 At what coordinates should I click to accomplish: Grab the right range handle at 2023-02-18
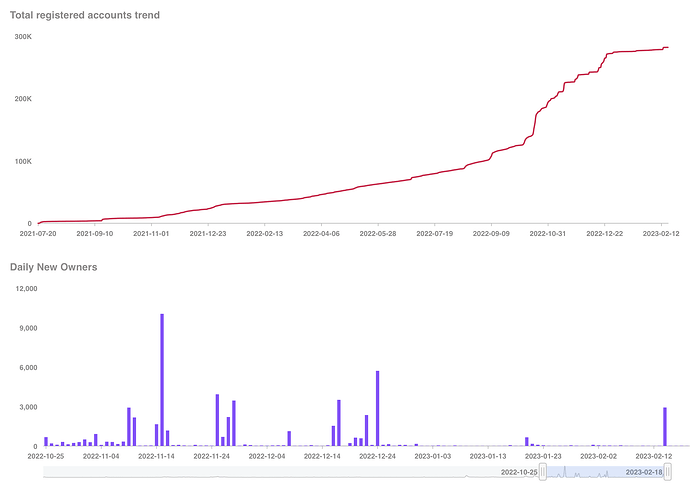pyautogui.click(x=668, y=472)
